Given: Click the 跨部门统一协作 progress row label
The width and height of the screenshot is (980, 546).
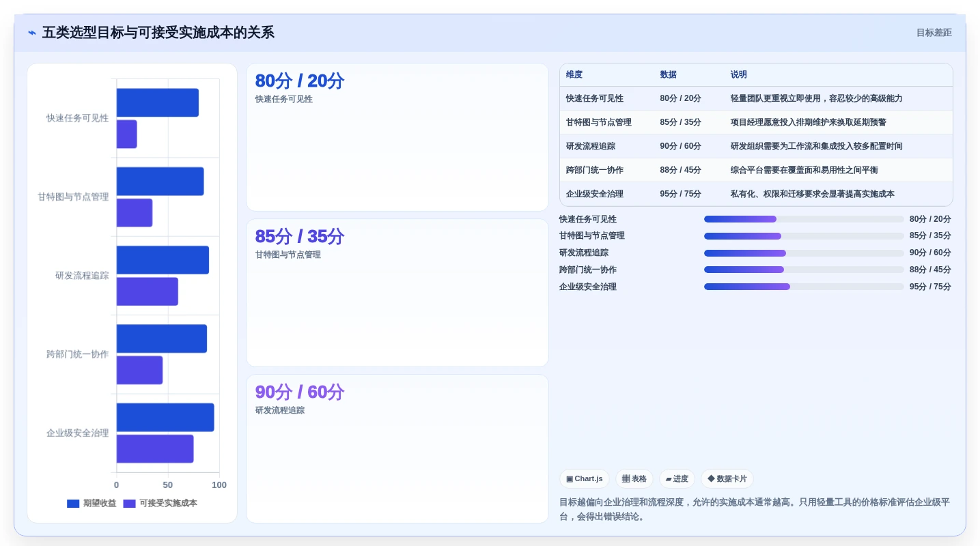Looking at the screenshot, I should pyautogui.click(x=588, y=270).
